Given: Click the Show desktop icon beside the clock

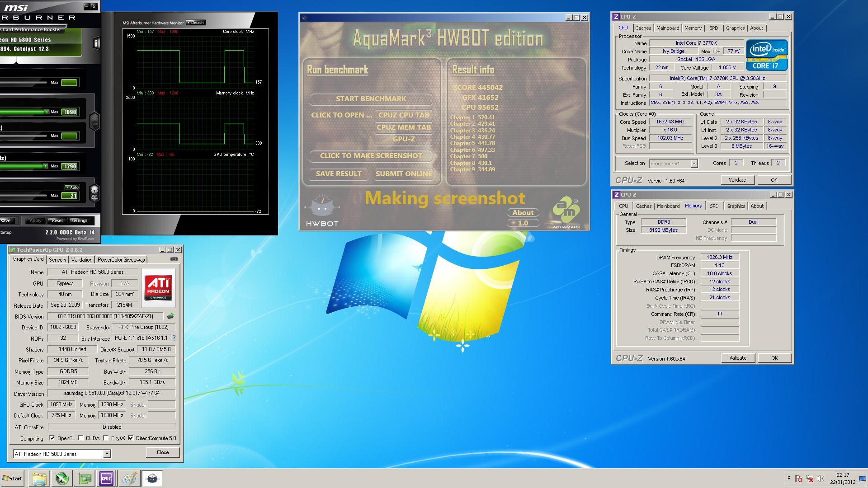Looking at the screenshot, I should coord(863,479).
